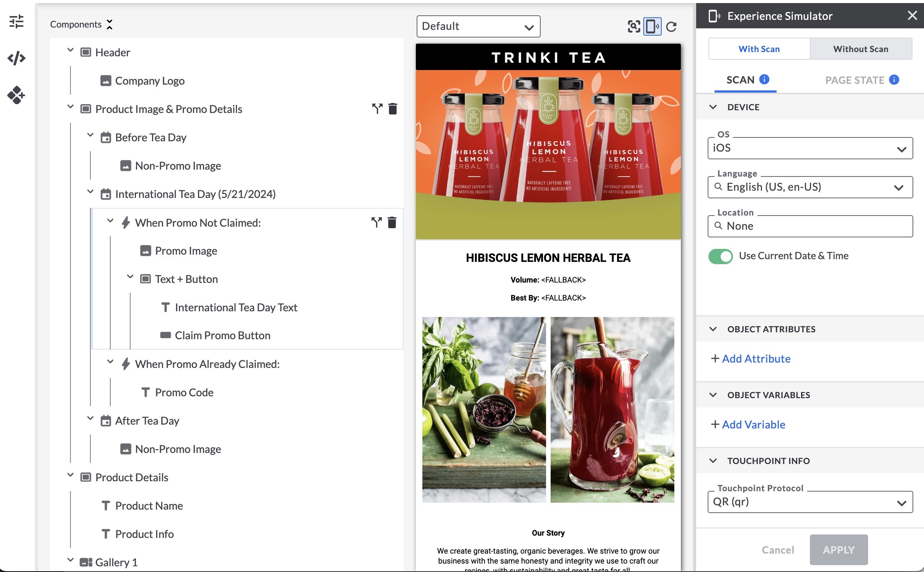The image size is (924, 572).
Task: Select the Product Info component
Action: (144, 534)
